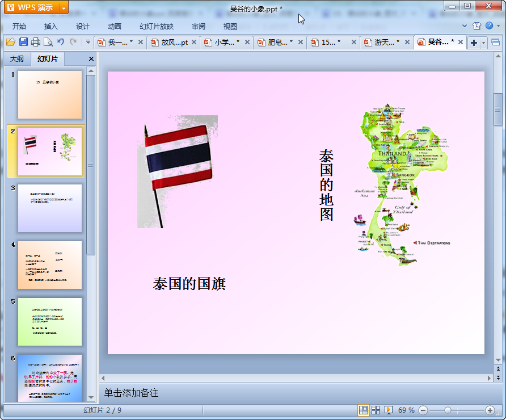The image size is (506, 420).
Task: Expand the new tab dropdown arrow
Action: (x=483, y=43)
